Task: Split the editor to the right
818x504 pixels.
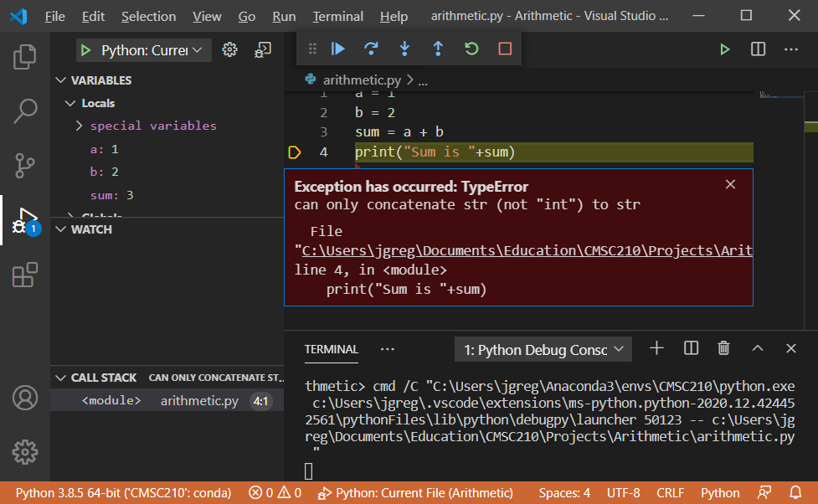Action: click(758, 49)
